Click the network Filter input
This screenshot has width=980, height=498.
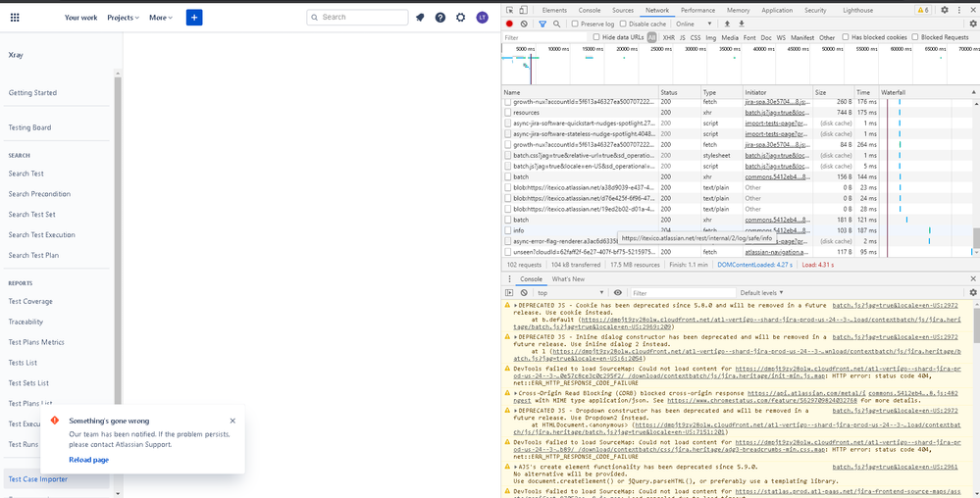coord(544,37)
